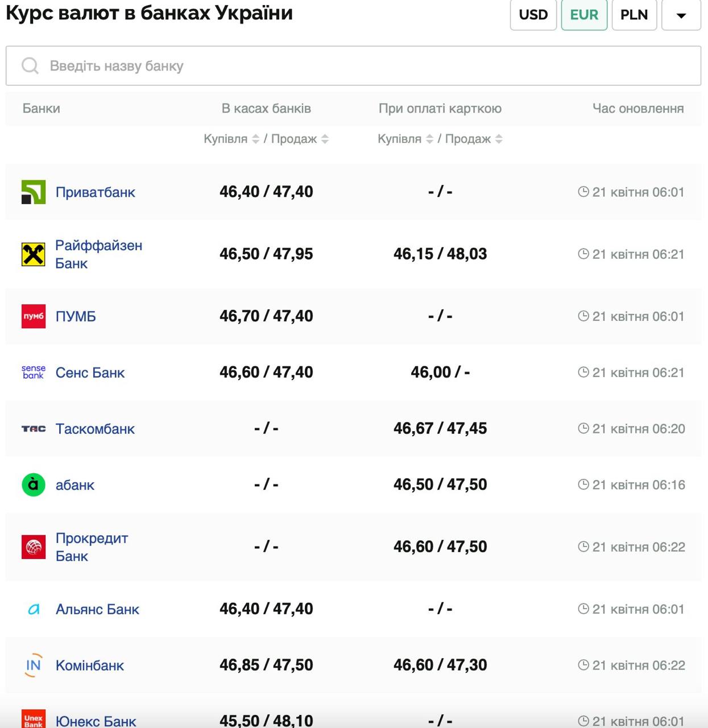
Task: Click the Privatbank green logo icon
Action: (x=34, y=192)
